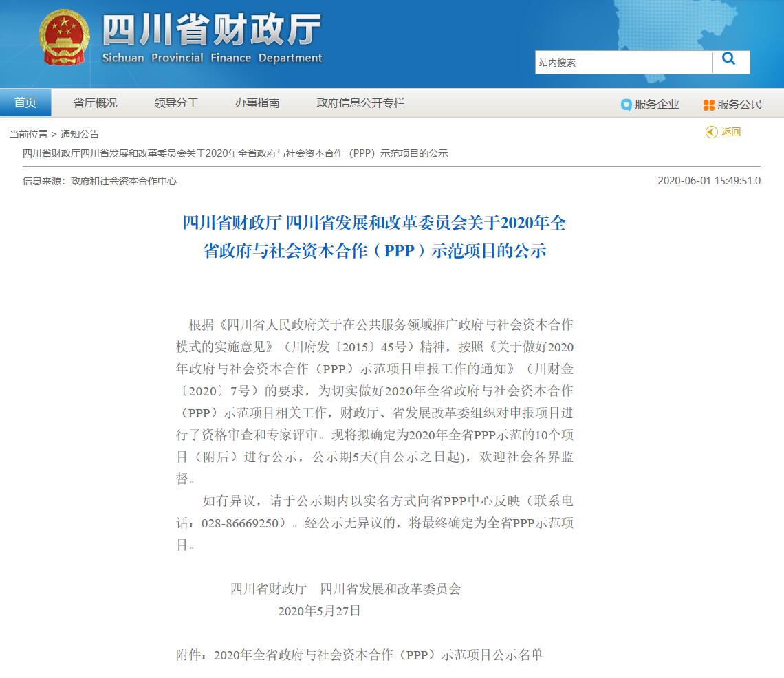Select the 领导分工 menu item
The image size is (784, 678).
(176, 103)
